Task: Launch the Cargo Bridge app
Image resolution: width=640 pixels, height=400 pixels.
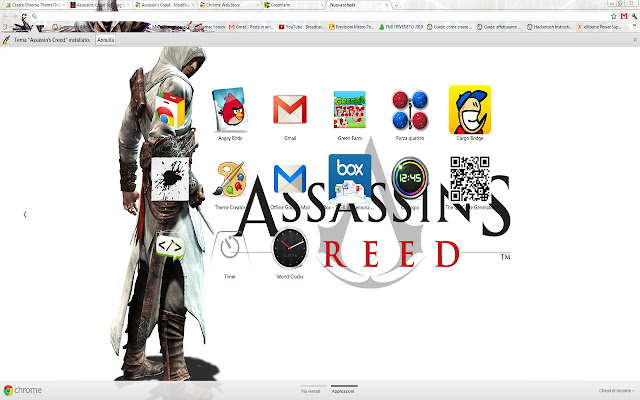Action: pos(470,110)
